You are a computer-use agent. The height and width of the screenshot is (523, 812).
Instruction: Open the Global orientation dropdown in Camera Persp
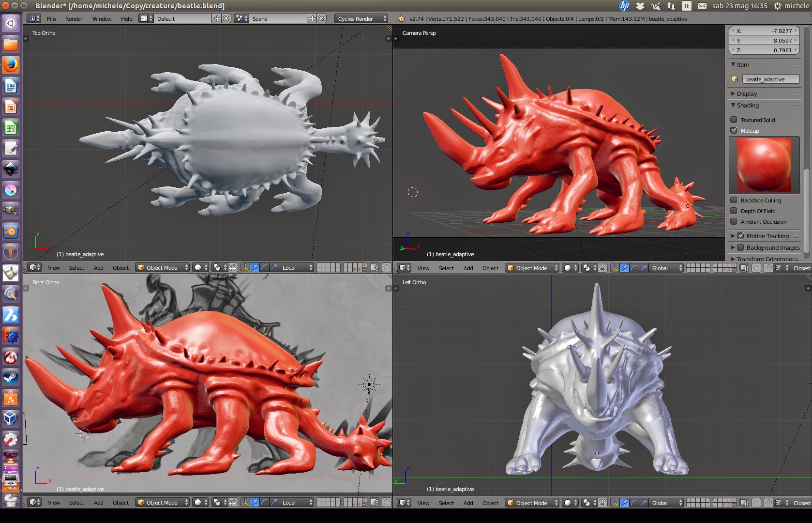[667, 268]
